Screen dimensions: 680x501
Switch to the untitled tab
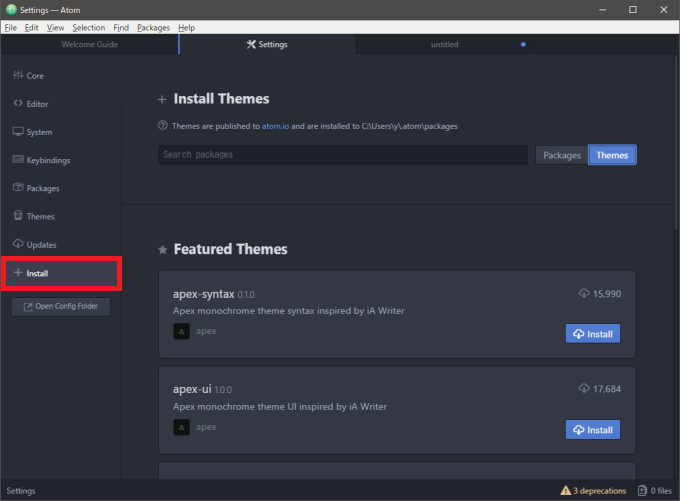[445, 44]
